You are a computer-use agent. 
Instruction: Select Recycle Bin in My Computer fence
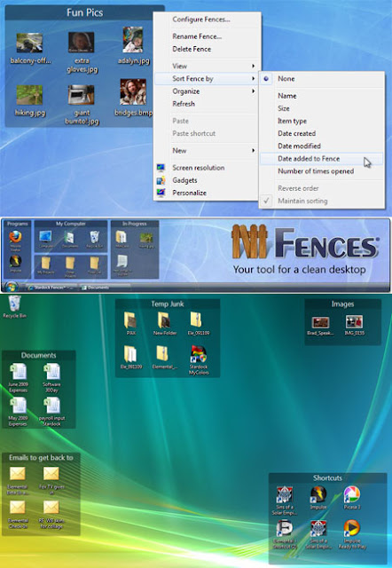point(94,237)
